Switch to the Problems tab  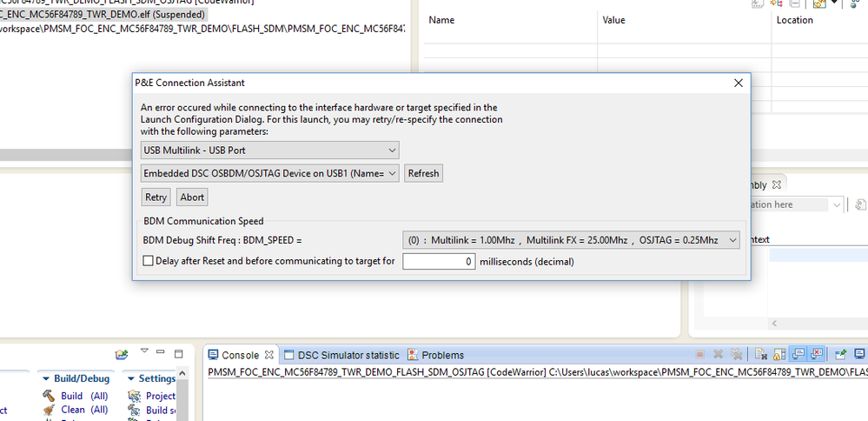click(443, 355)
